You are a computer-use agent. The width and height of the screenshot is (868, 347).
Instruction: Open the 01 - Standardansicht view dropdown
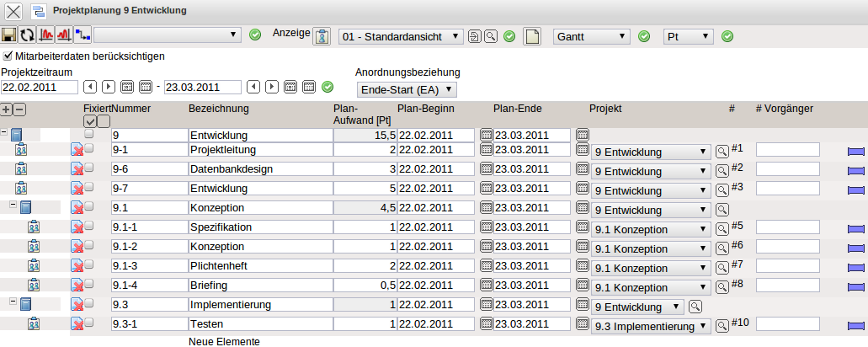[x=401, y=36]
